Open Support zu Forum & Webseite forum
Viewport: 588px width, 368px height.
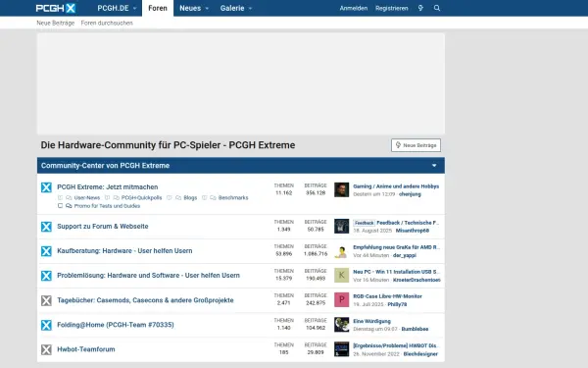103,227
